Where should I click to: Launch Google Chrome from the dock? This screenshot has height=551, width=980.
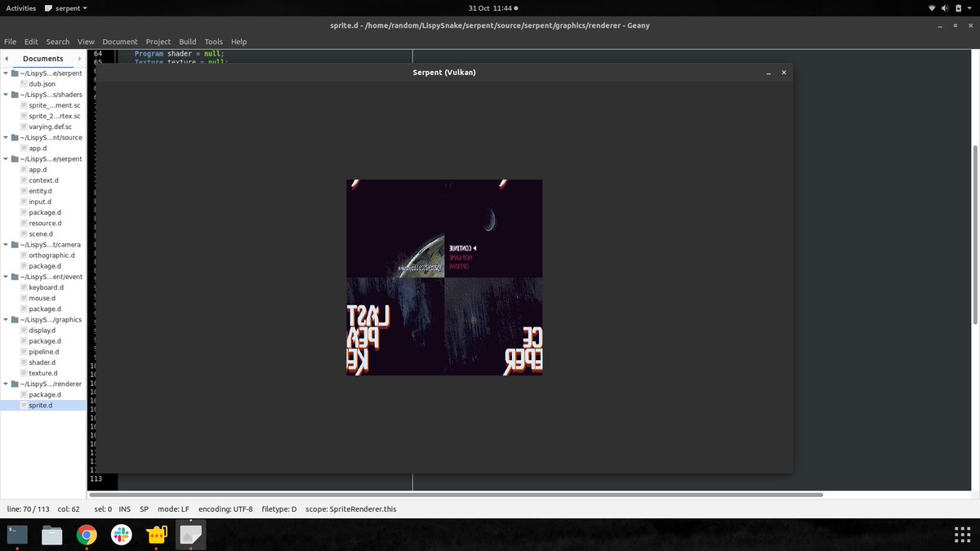[87, 535]
